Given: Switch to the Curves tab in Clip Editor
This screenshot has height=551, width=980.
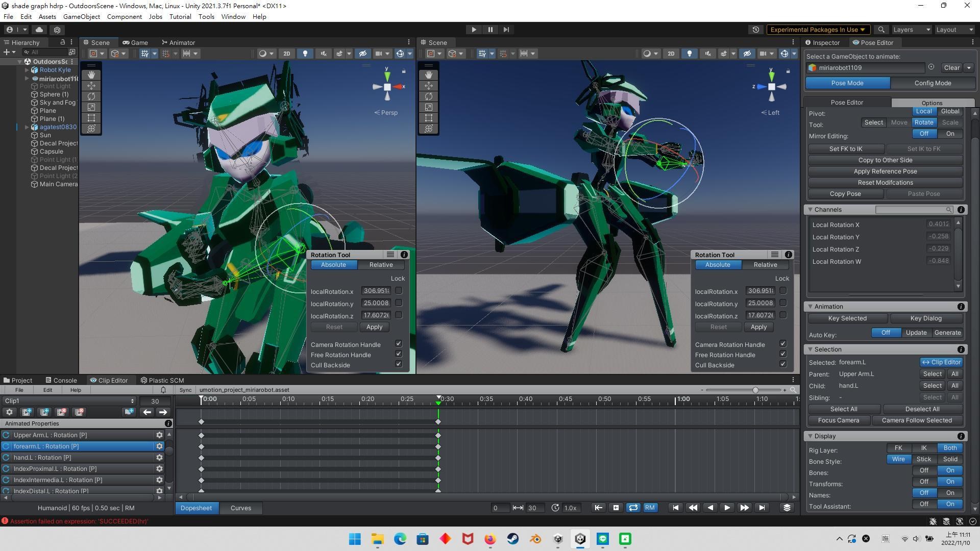Looking at the screenshot, I should pyautogui.click(x=240, y=508).
